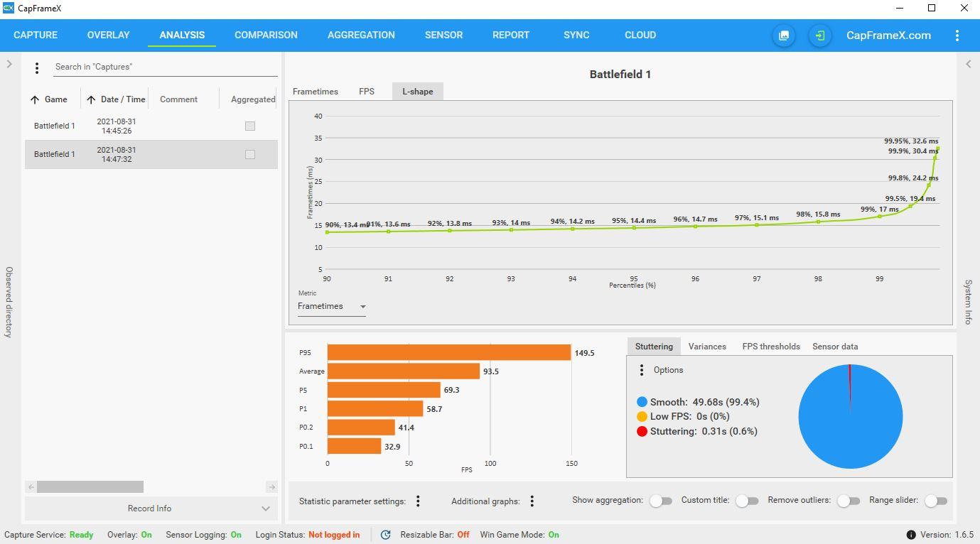Click the scrollbar right arrow in captures list
This screenshot has height=544, width=980.
271,487
